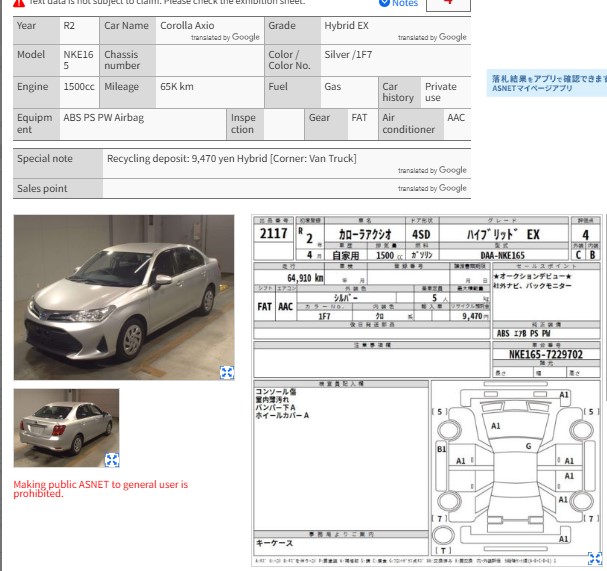
Task: Toggle the blue Notes checkmark
Action: (384, 3)
